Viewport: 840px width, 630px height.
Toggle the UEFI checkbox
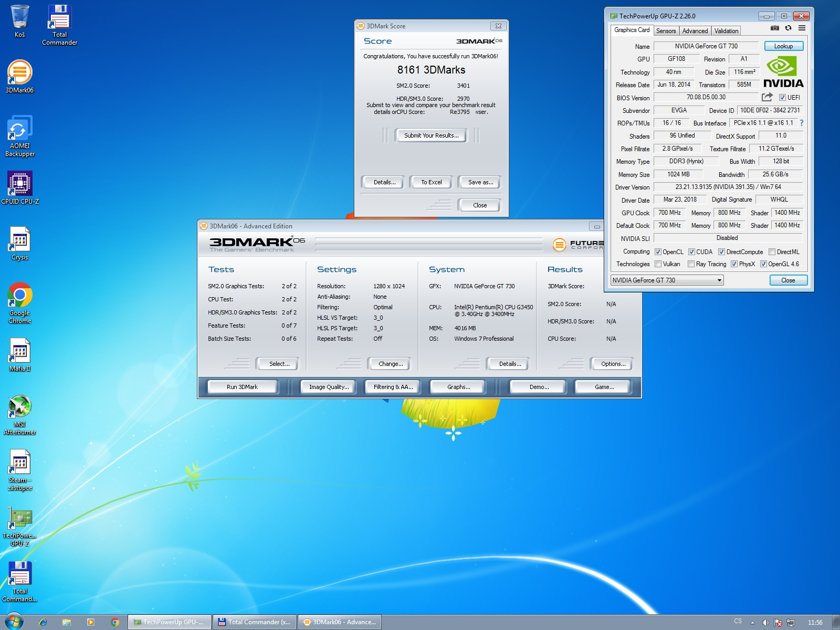782,98
